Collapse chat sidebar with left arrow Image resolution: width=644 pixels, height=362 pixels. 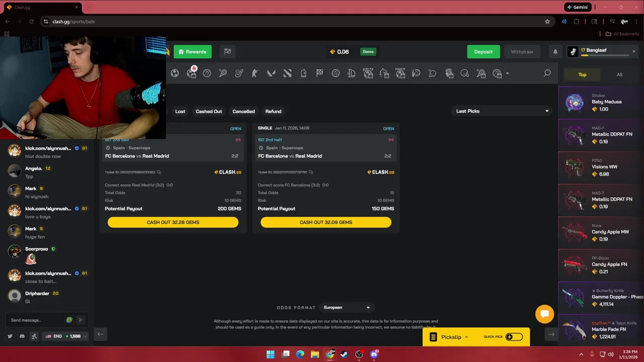point(100,334)
